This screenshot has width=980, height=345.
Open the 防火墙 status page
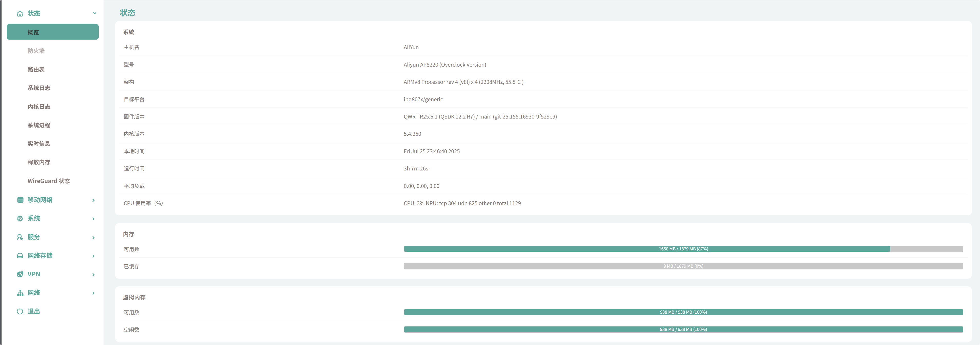36,51
